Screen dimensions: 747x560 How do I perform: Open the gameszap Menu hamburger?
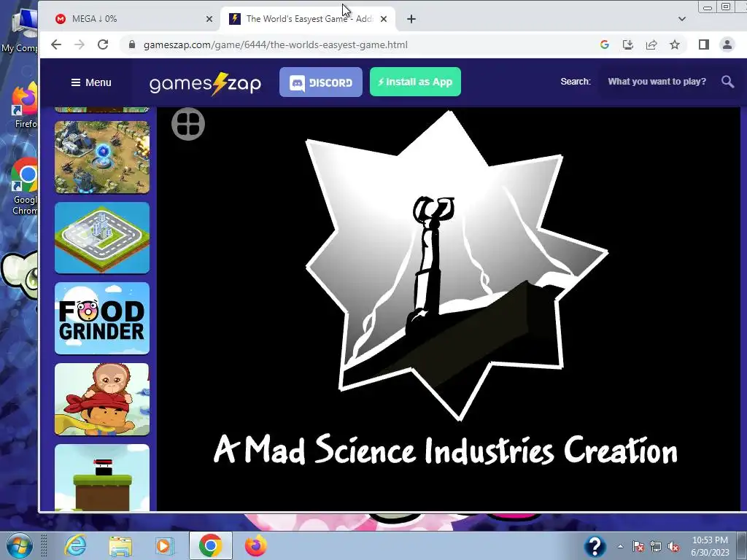click(91, 82)
